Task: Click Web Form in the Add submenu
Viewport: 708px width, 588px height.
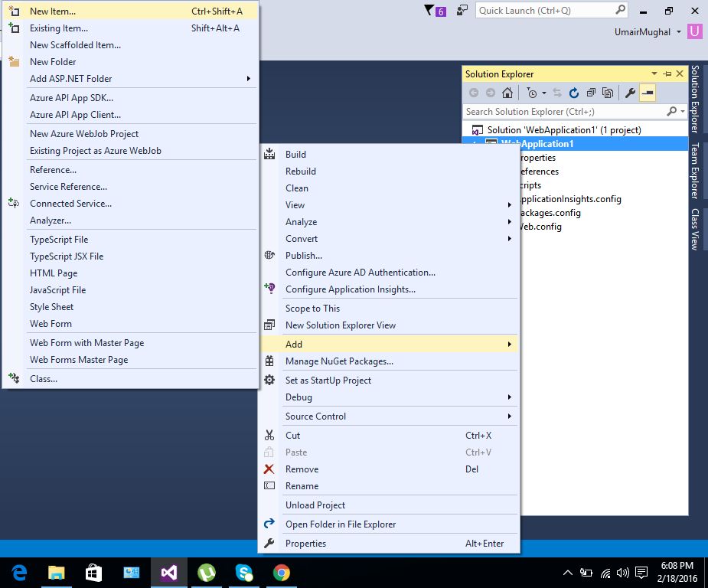Action: point(130,324)
